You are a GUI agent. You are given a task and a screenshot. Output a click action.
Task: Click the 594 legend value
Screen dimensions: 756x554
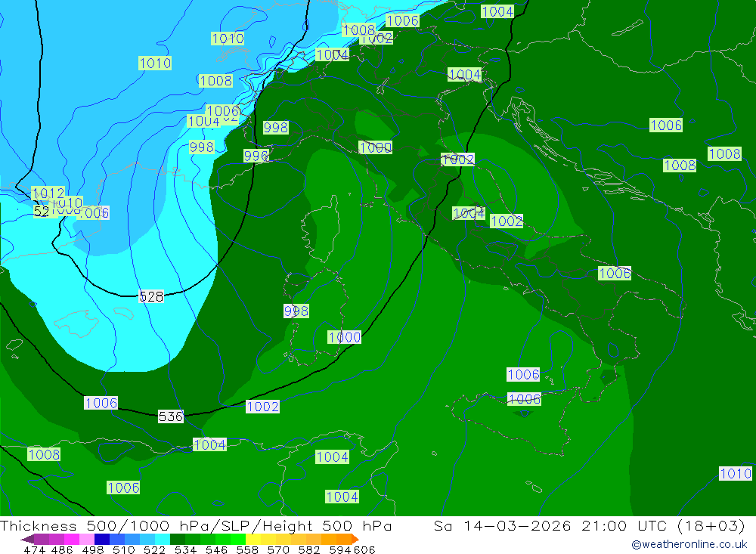[340, 549]
